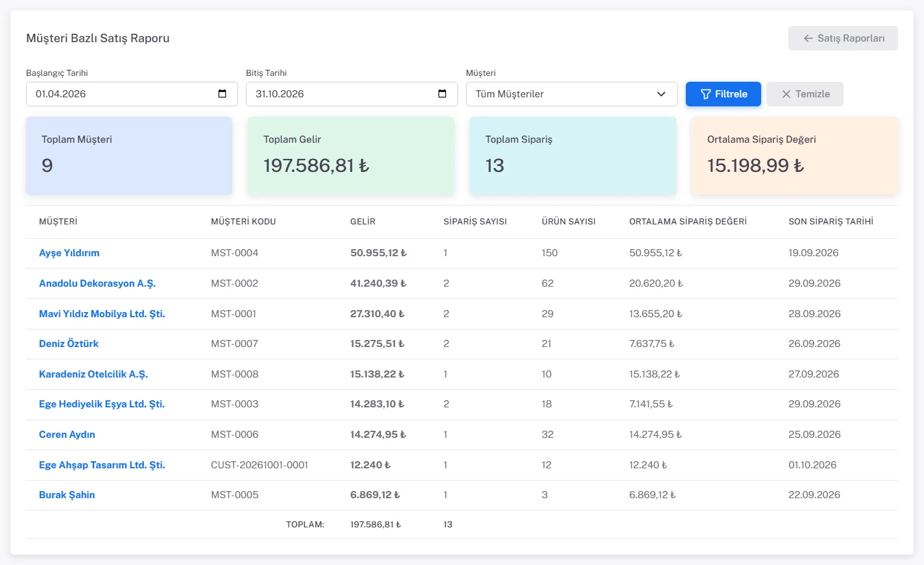The image size is (924, 565).
Task: Select revenue value 50.955,12 ₺ in Gelir column
Action: (x=378, y=253)
